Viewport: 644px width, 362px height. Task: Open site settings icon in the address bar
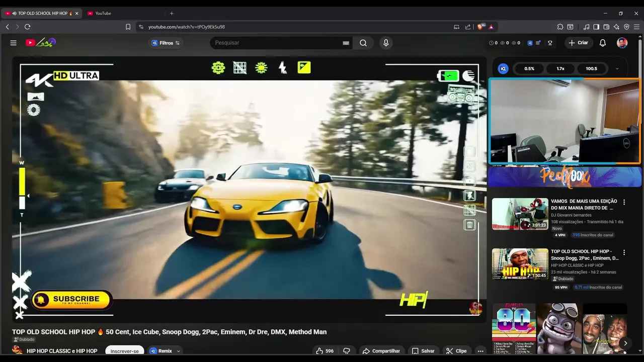(x=141, y=27)
